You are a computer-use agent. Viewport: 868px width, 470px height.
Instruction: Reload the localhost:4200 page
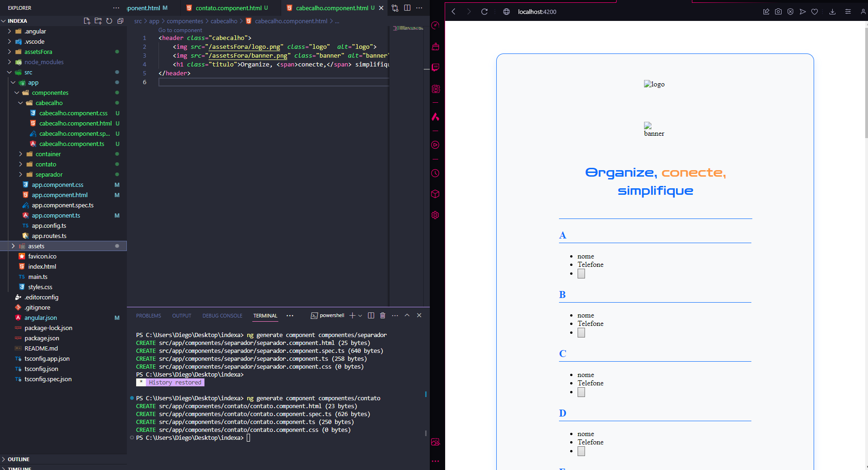[484, 12]
